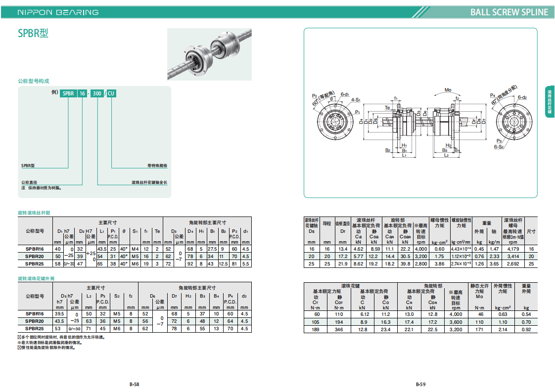Click the B-58 page number
Viewport: 555px width, 392px height.
point(134,384)
